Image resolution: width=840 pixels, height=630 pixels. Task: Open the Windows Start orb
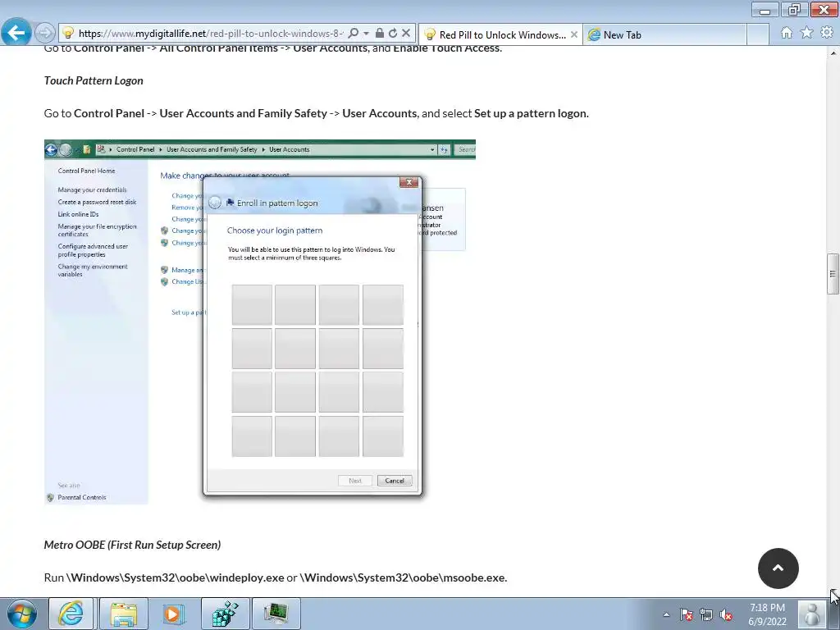tap(22, 614)
